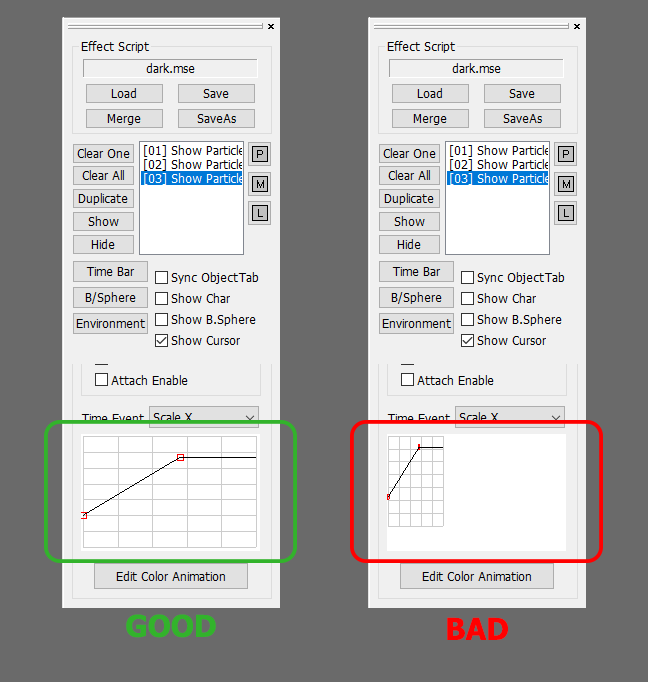Select the upper curve keypoint in the left graph

click(x=180, y=458)
